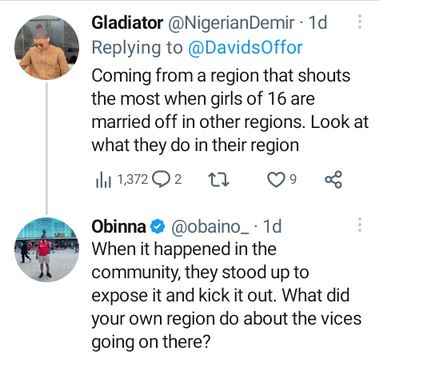Open Gladiator's tweet text about regions
444x386 pixels.
(230, 110)
